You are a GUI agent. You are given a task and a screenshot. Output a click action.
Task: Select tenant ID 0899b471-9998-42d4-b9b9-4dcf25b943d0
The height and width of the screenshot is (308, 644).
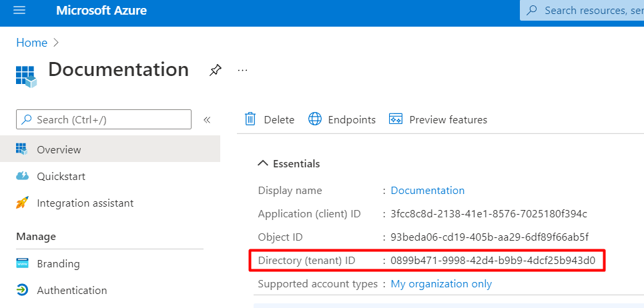[493, 260]
